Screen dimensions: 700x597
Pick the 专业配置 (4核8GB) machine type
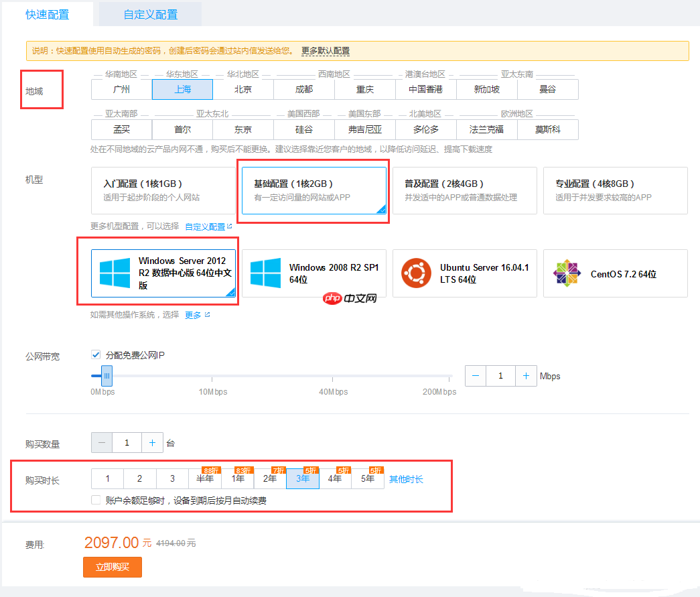tap(616, 191)
